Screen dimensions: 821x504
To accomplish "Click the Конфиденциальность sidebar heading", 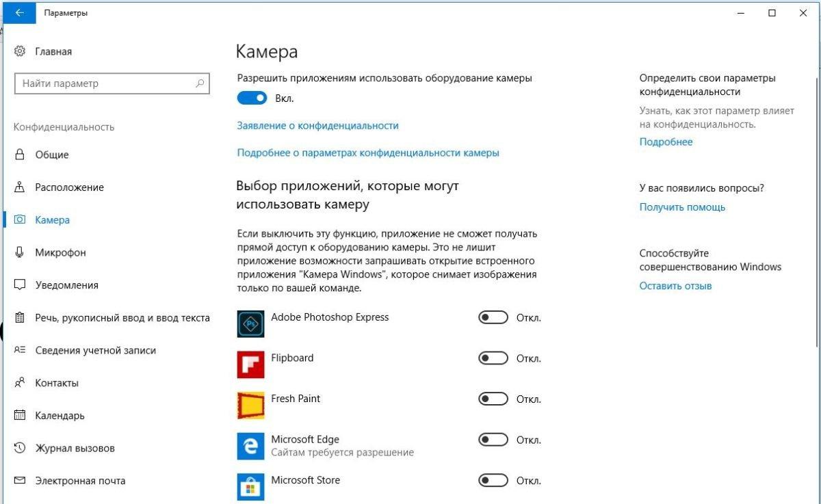I will pyautogui.click(x=64, y=127).
